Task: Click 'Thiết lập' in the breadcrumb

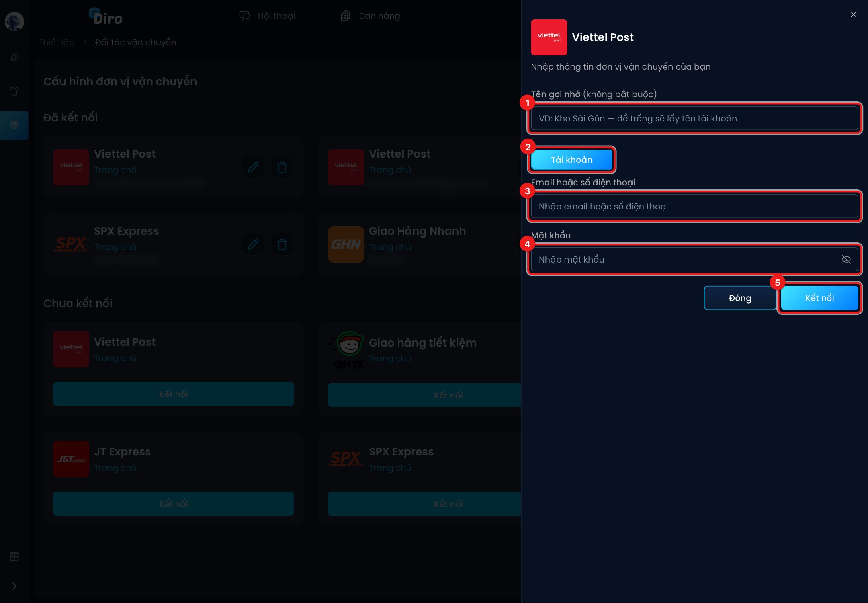Action: (57, 42)
